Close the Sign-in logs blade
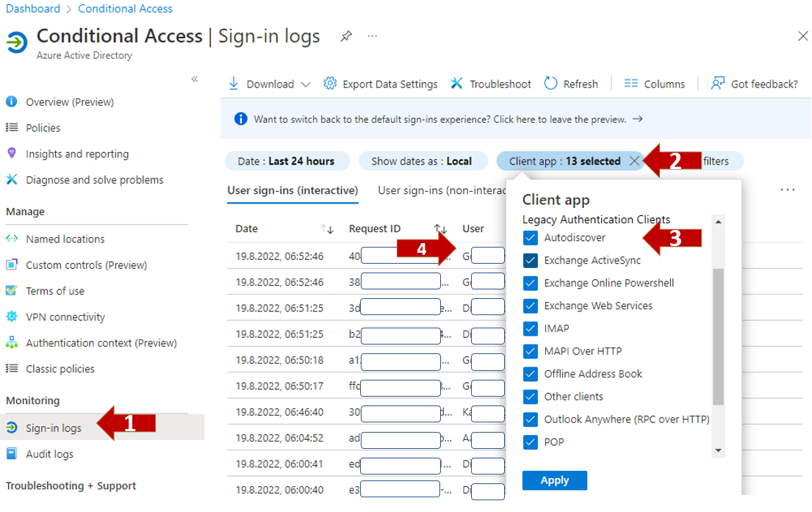The width and height of the screenshot is (812, 512). click(802, 36)
